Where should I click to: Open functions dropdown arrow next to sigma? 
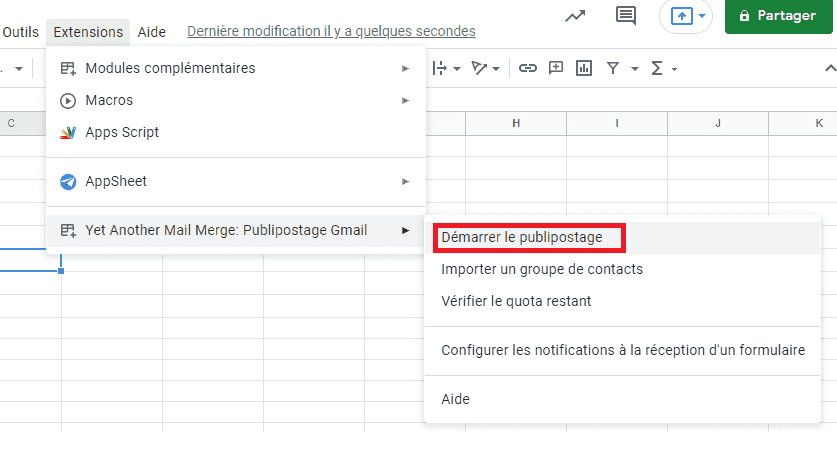pos(674,69)
